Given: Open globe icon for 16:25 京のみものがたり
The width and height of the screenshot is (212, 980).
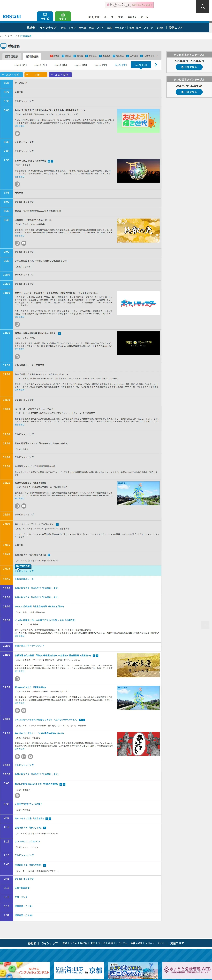Looking at the screenshot, I should click(17, 506).
